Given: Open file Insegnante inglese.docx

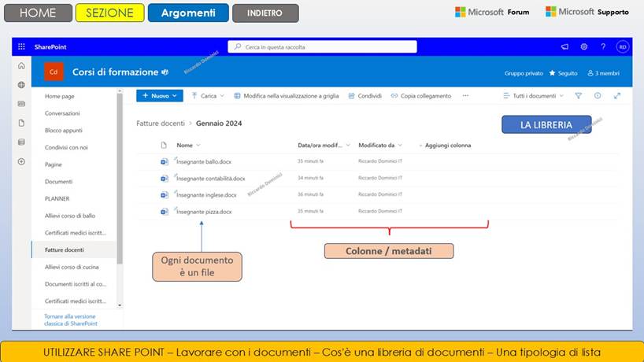Looking at the screenshot, I should (x=206, y=195).
